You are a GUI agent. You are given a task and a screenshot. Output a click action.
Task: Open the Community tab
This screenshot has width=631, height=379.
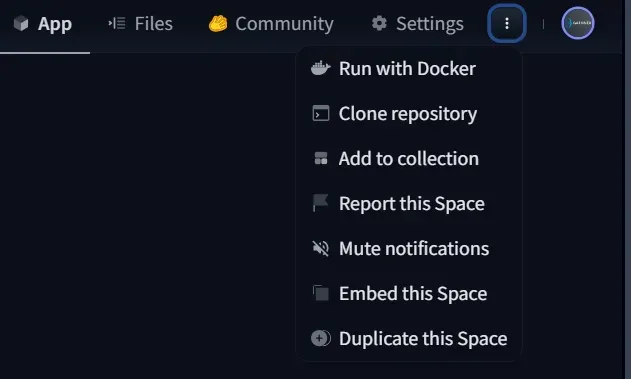(x=271, y=23)
